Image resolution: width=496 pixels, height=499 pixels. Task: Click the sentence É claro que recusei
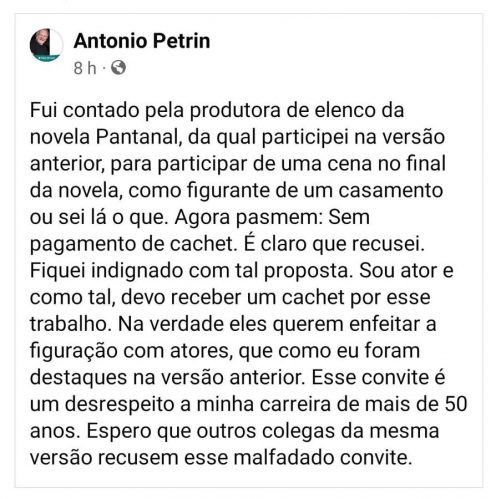click(x=334, y=244)
